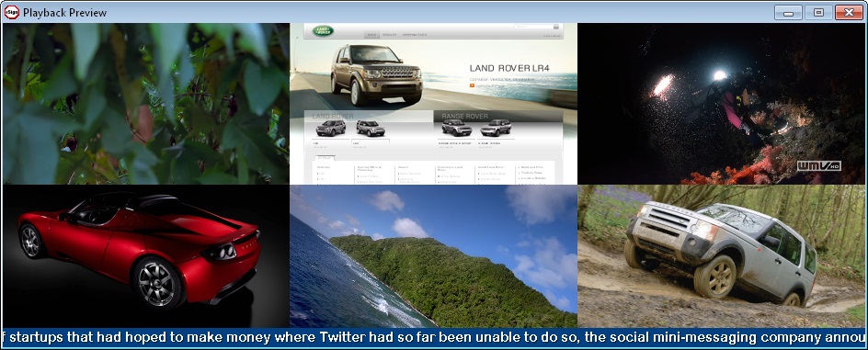Click the Land Rover oval logo
868x350 pixels.
tap(323, 31)
